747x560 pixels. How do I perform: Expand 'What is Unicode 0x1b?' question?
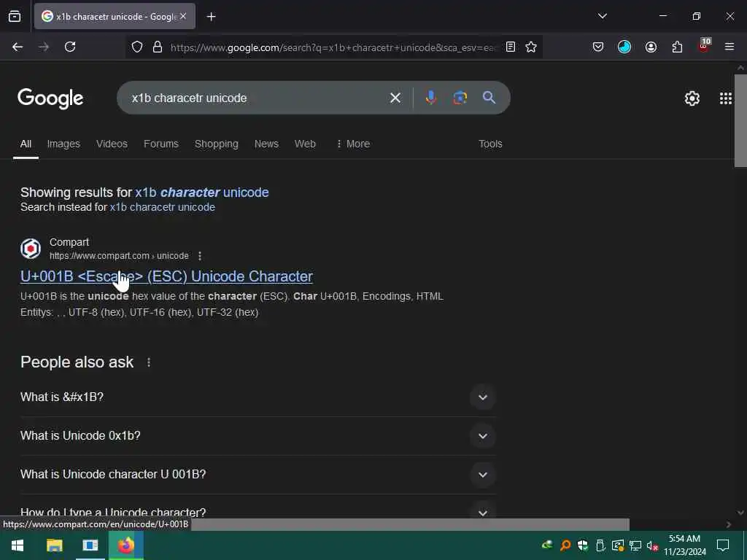point(258,436)
